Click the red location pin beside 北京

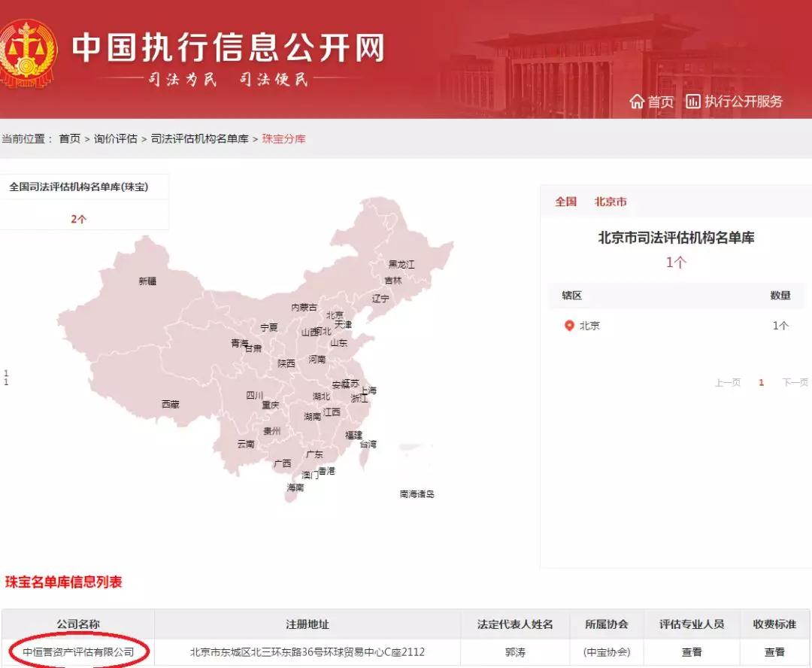pyautogui.click(x=569, y=326)
